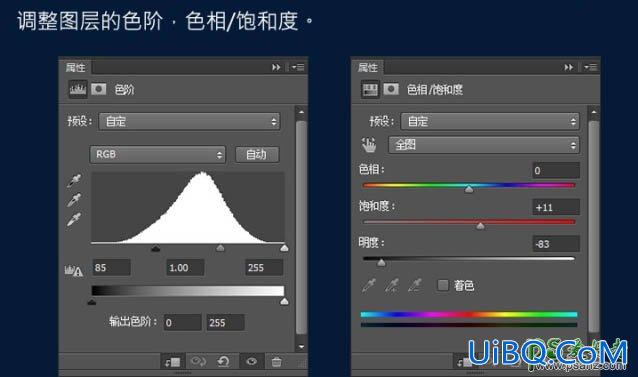Open the RGB channel dropdown
This screenshot has height=377, width=638.
[157, 155]
